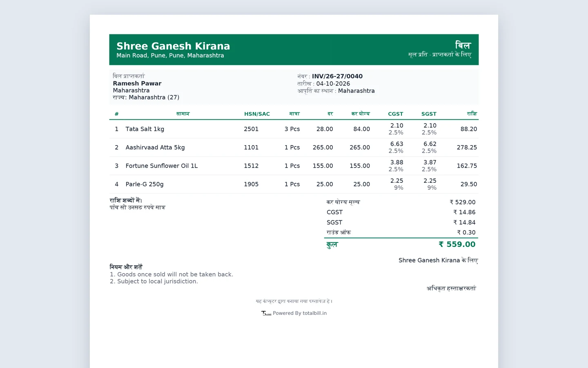Click the Parle-G CGST rate 9%

tap(399, 188)
